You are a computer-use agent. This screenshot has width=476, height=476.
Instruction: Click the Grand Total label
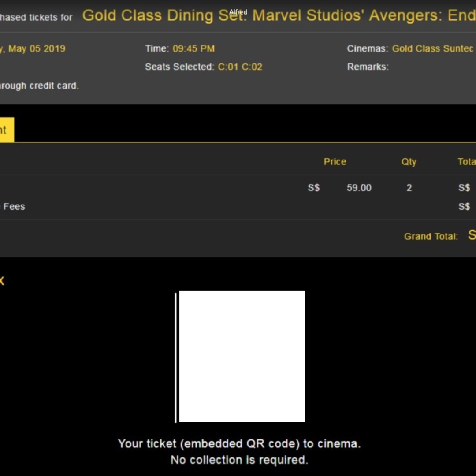431,236
